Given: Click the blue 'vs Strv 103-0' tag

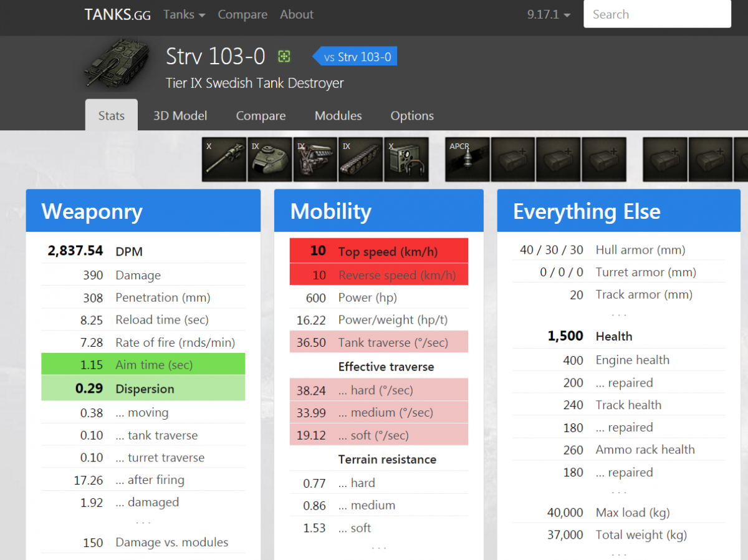Looking at the screenshot, I should coord(355,57).
